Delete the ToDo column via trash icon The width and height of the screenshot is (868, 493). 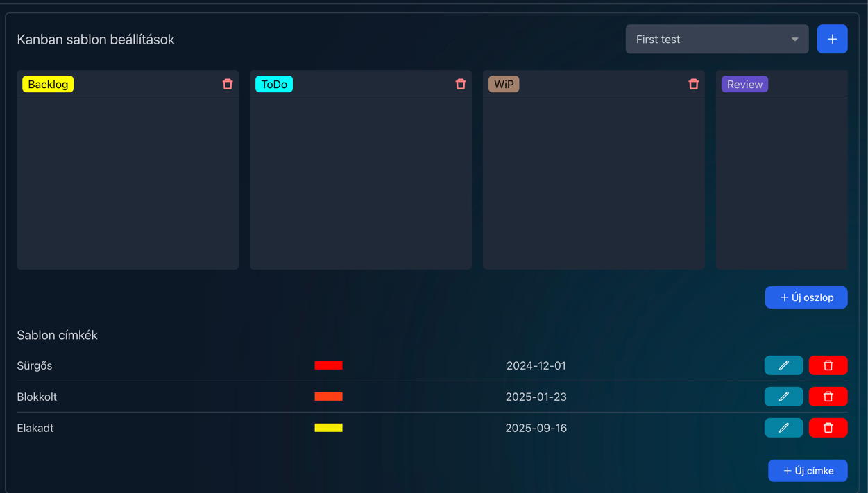click(461, 84)
